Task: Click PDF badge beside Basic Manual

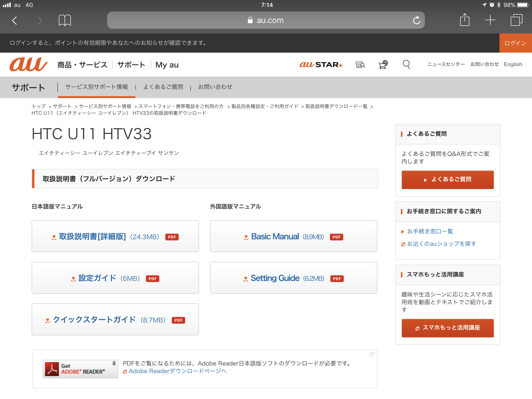Action: click(x=336, y=237)
